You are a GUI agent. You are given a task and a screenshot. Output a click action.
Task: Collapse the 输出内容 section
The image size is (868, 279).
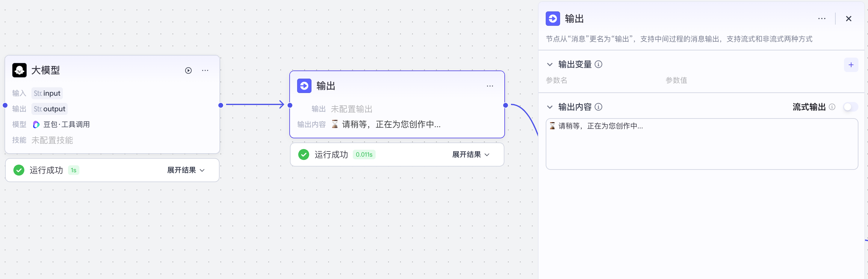coord(550,106)
